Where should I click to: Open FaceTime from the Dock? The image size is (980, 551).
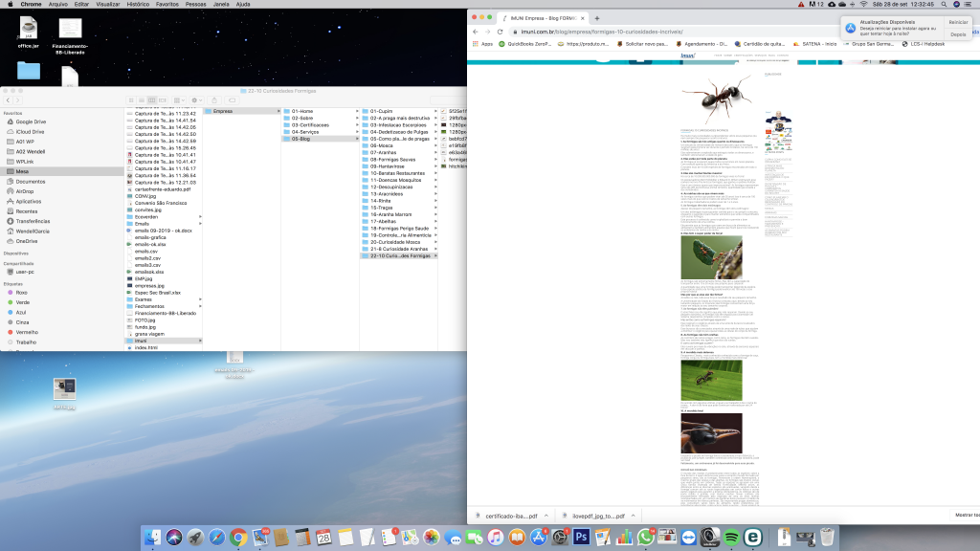point(475,538)
